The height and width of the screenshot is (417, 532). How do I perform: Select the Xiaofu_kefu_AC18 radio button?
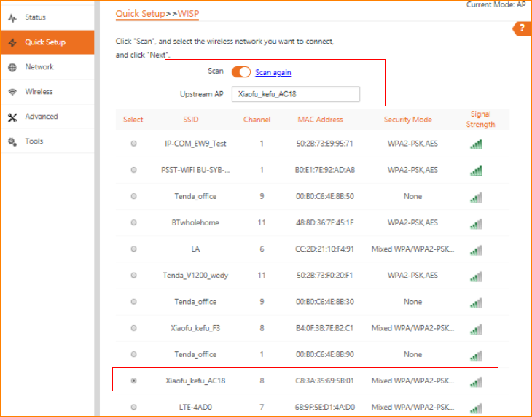click(x=133, y=381)
